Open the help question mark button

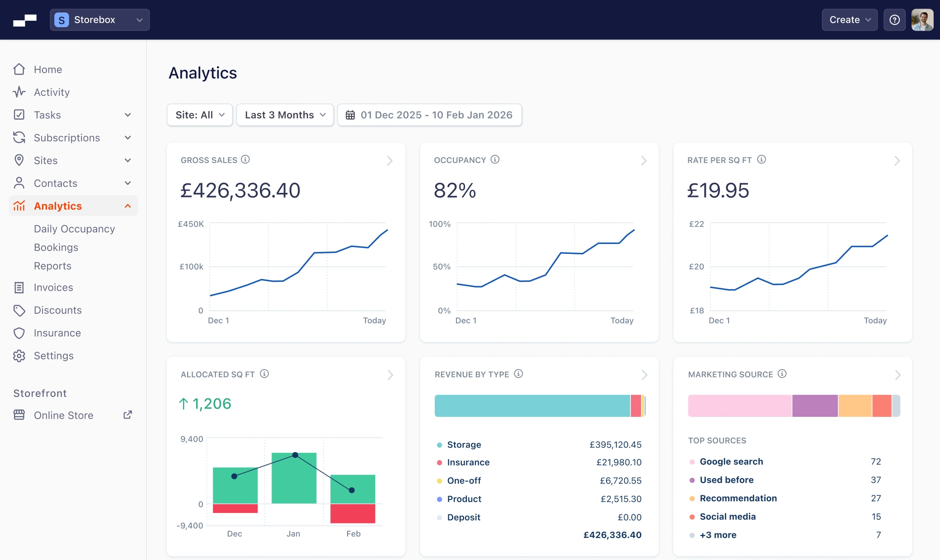click(894, 19)
